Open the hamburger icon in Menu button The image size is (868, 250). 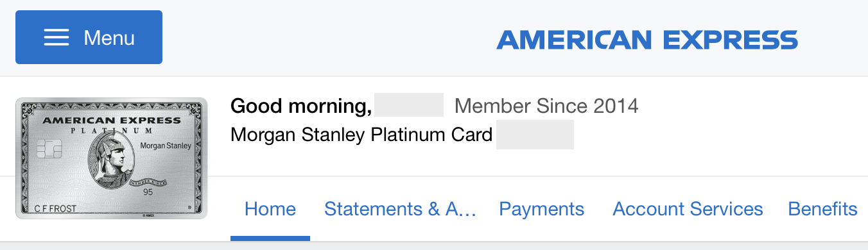(56, 37)
